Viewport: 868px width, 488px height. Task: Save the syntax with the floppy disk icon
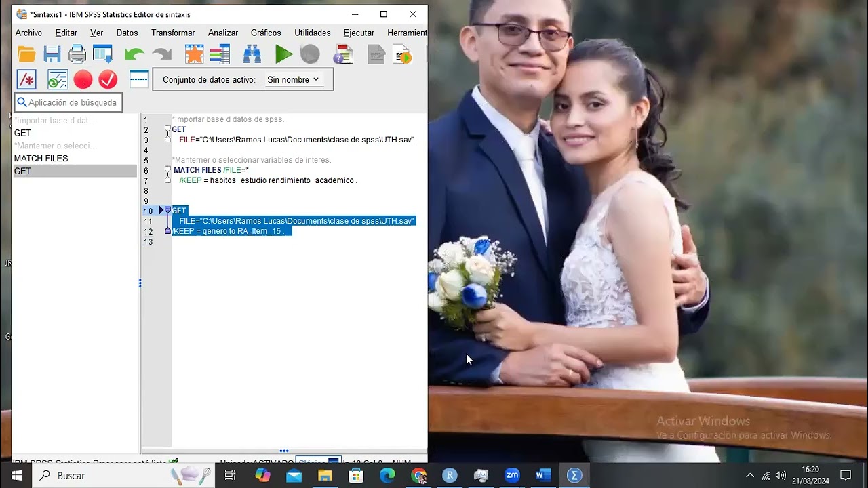coord(52,55)
